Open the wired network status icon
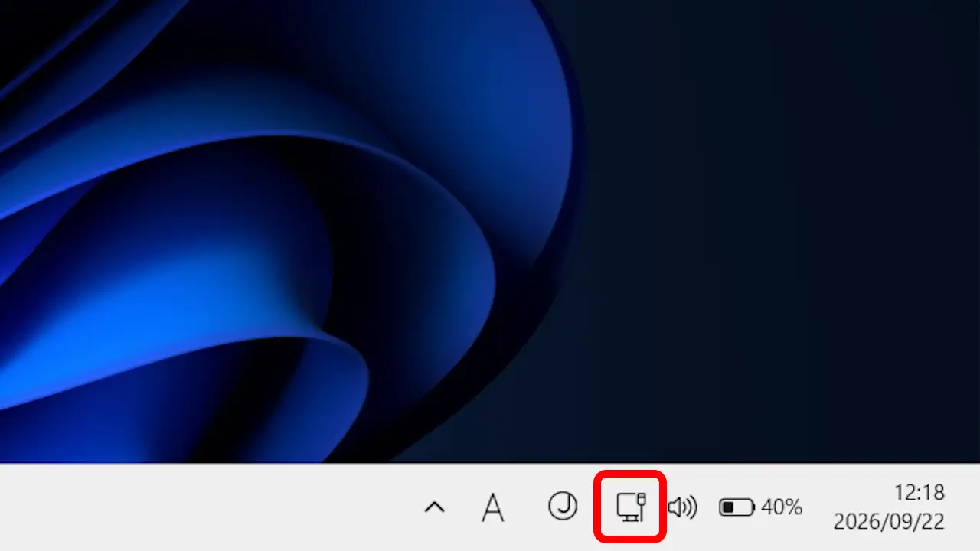 click(632, 507)
